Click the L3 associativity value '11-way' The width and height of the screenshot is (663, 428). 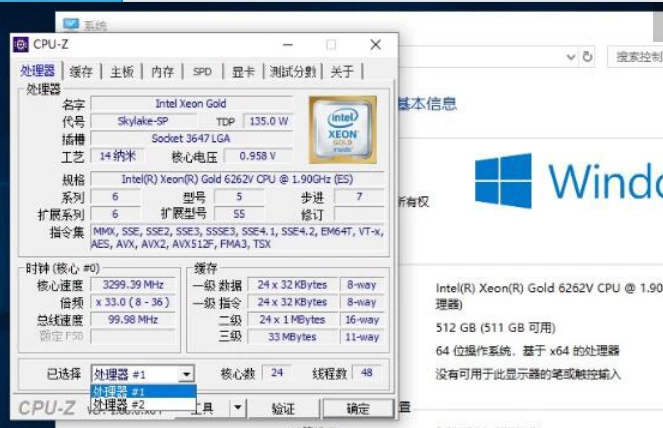362,337
